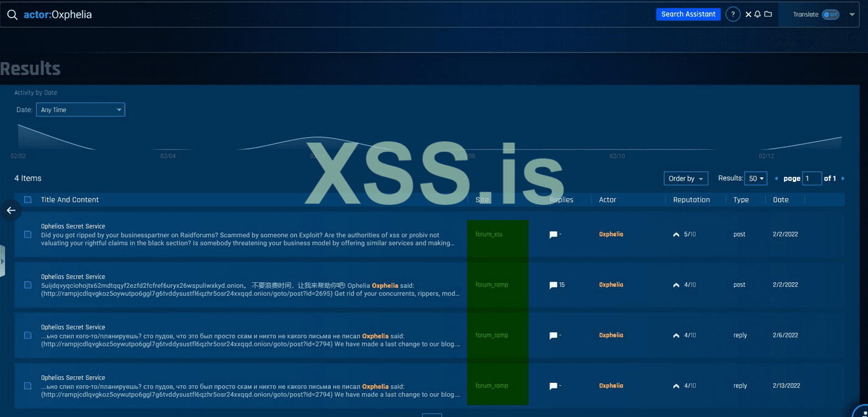Click the 2/13/2022 date cell
868x417 pixels.
click(x=786, y=387)
